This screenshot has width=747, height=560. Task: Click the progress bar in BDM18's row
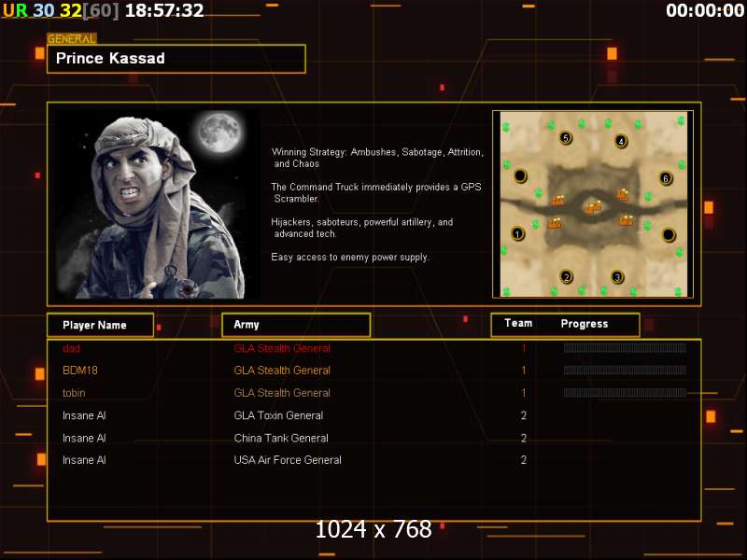tap(625, 370)
